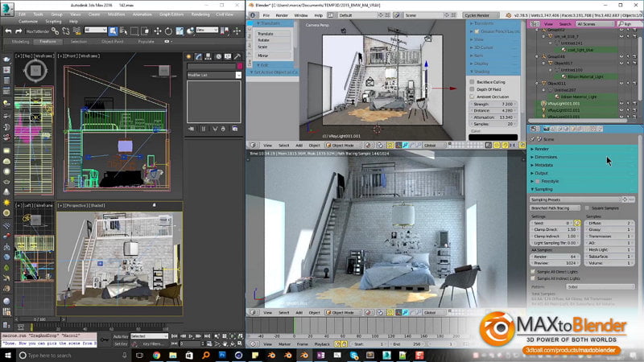
Task: Toggle Ambient Occlusion checkbox
Action: click(x=472, y=97)
